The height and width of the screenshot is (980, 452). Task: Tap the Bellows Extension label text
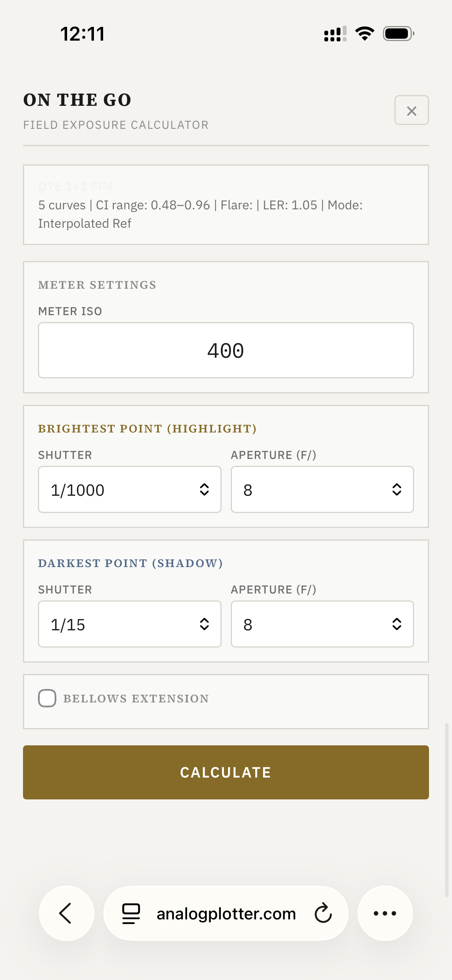136,699
